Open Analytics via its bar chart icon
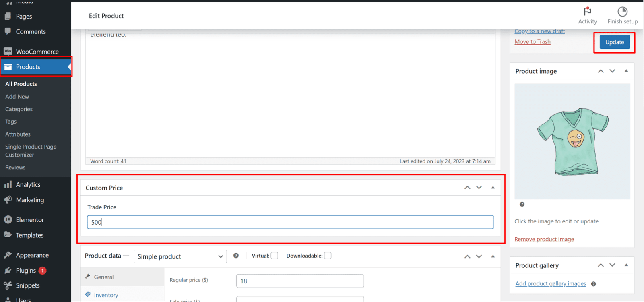The width and height of the screenshot is (644, 302). (8, 184)
